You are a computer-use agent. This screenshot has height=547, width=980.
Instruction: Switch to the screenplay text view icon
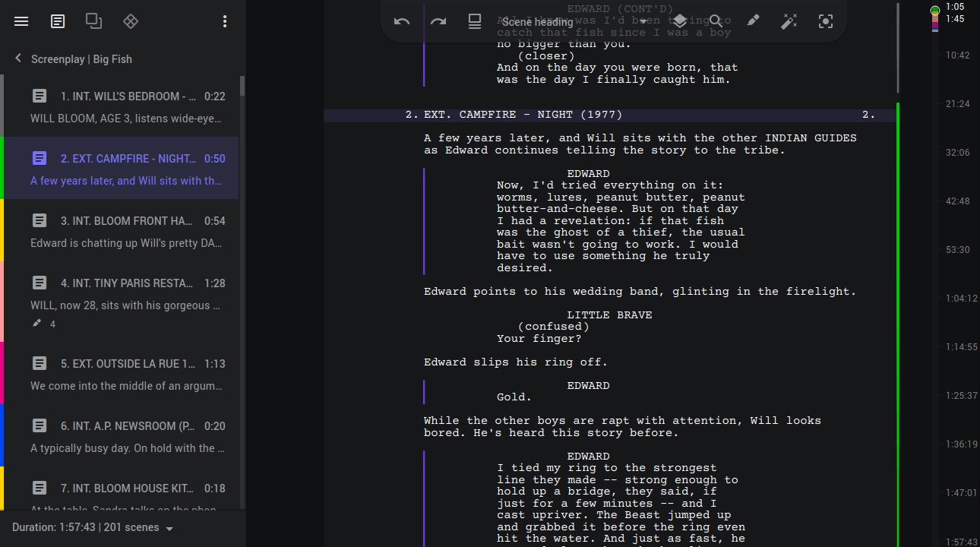[x=58, y=21]
